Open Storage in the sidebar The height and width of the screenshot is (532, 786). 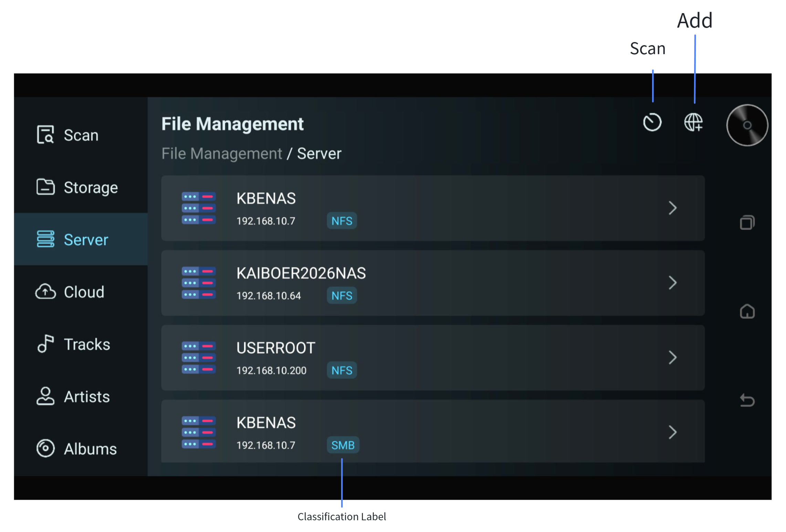click(x=81, y=187)
